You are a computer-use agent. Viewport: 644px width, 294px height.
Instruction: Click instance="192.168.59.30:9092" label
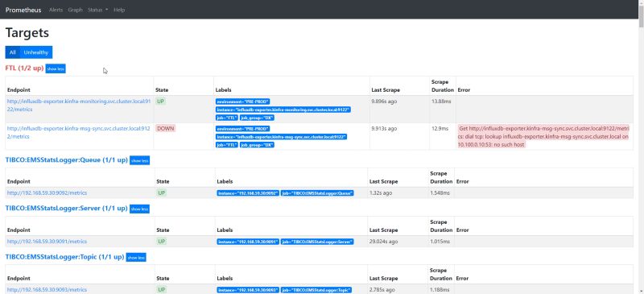pos(248,193)
